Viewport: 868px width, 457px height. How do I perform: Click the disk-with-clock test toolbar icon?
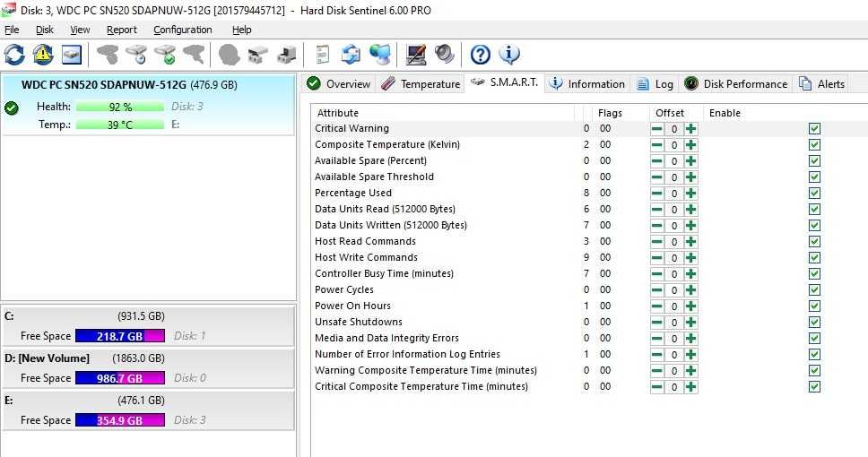(136, 55)
